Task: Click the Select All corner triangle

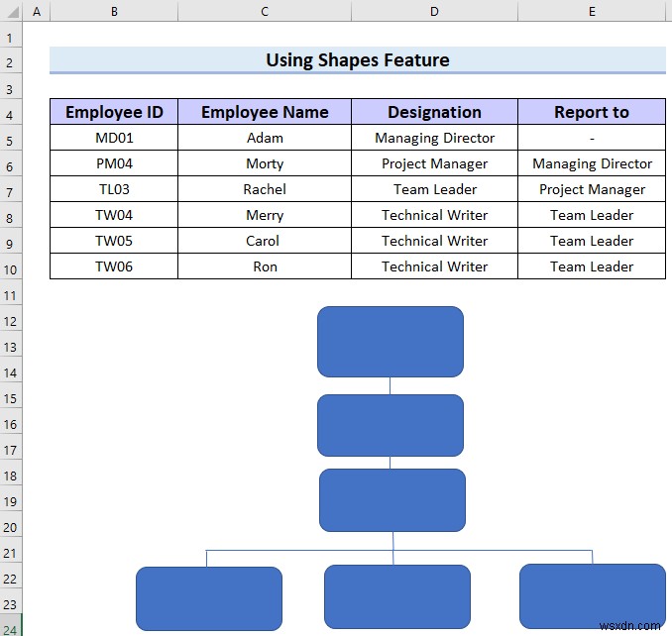Action: pyautogui.click(x=12, y=11)
